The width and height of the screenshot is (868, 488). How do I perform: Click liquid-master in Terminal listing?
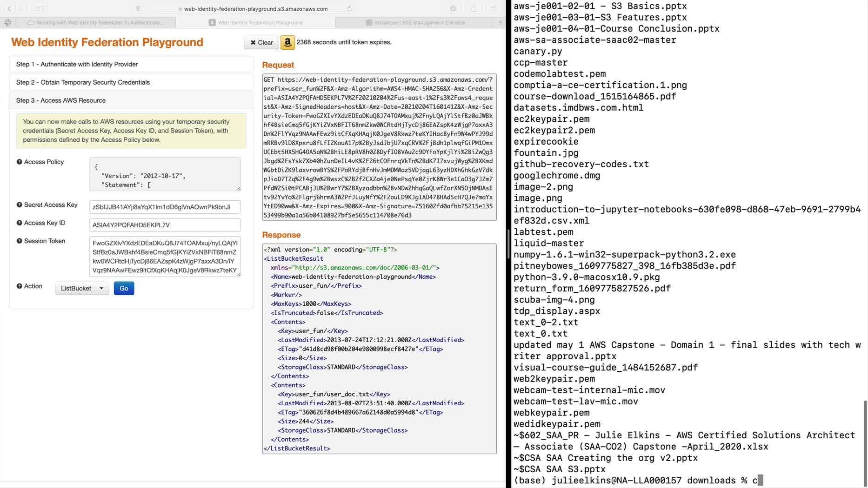[x=548, y=243]
